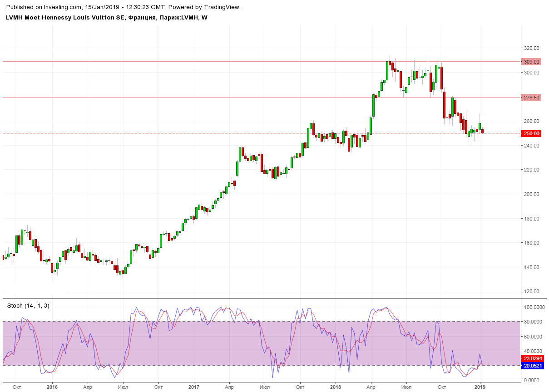Click the 160.00 price axis value

(x=531, y=243)
